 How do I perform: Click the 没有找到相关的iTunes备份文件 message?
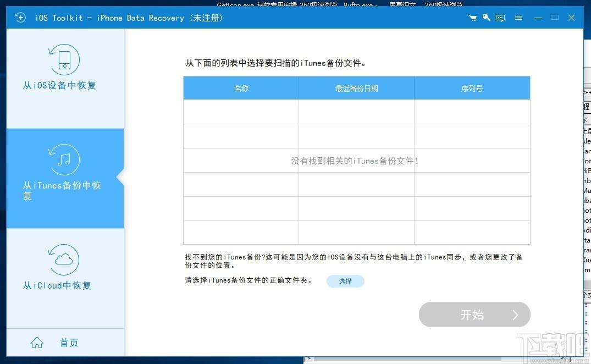(355, 161)
